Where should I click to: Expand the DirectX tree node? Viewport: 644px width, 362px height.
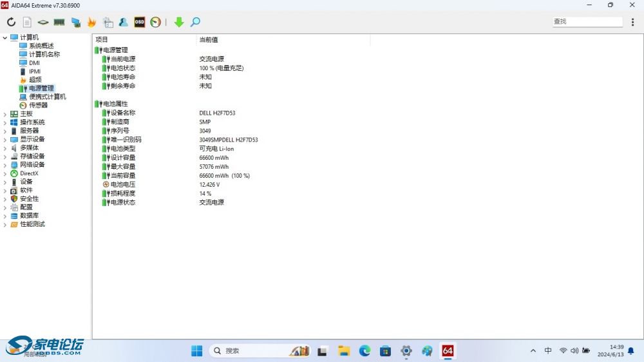pyautogui.click(x=5, y=173)
